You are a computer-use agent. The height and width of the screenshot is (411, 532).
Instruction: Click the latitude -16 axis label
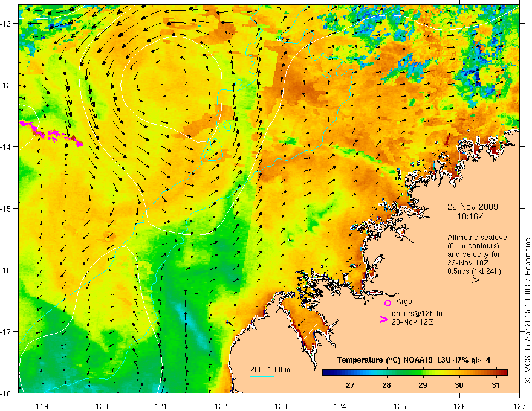[6, 270]
